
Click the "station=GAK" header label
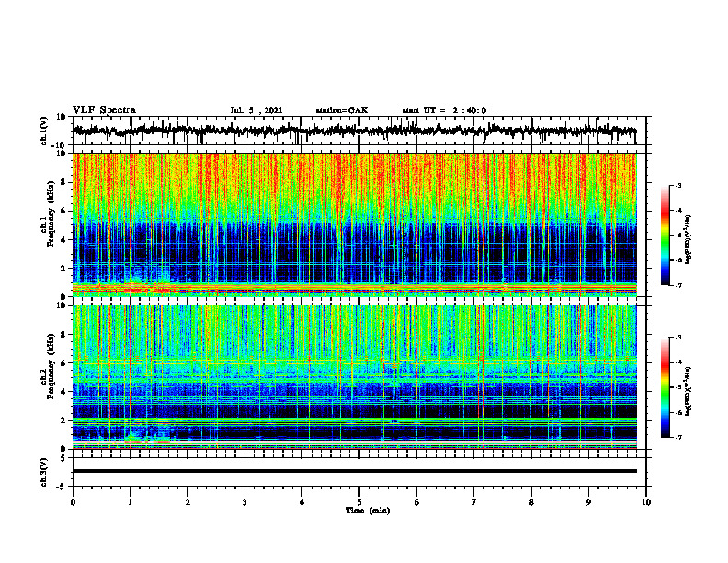click(342, 110)
